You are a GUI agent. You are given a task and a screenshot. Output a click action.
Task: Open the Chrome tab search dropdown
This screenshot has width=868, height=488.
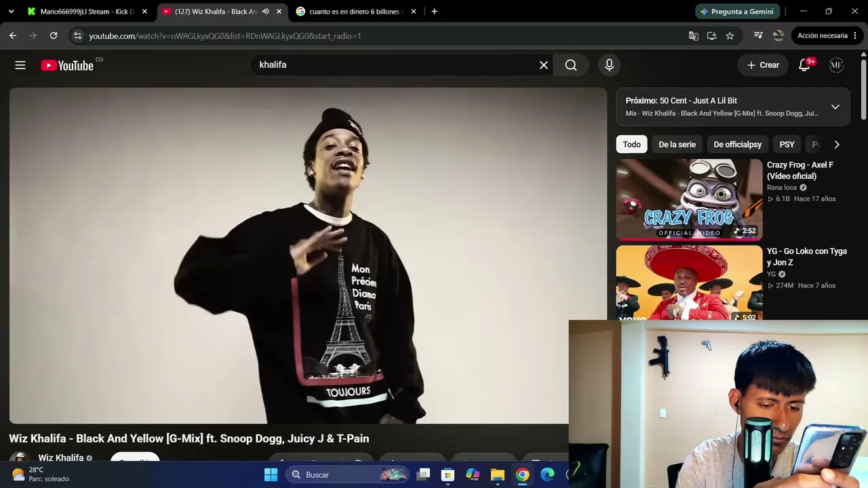click(11, 12)
